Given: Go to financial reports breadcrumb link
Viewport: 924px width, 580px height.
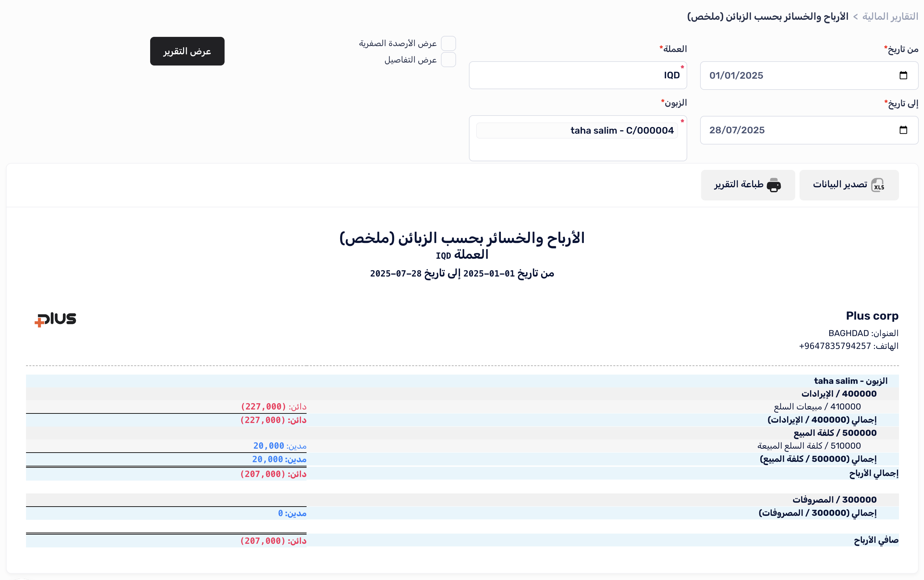Looking at the screenshot, I should click(x=890, y=16).
